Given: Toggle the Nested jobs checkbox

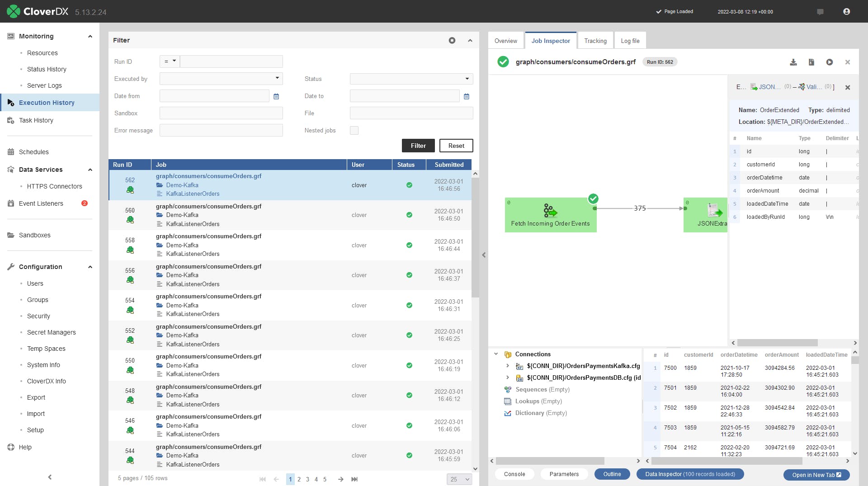Looking at the screenshot, I should pos(354,131).
